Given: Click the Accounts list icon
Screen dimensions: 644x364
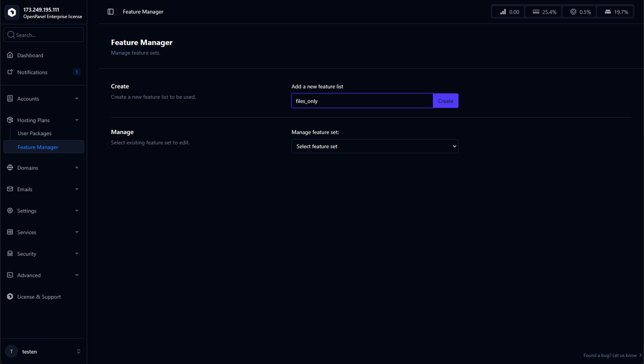Looking at the screenshot, I should pyautogui.click(x=10, y=99).
